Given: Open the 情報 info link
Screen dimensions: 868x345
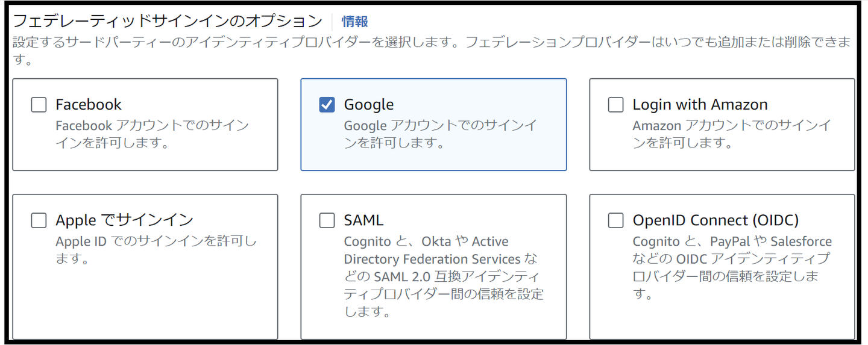Looking at the screenshot, I should pyautogui.click(x=354, y=22).
